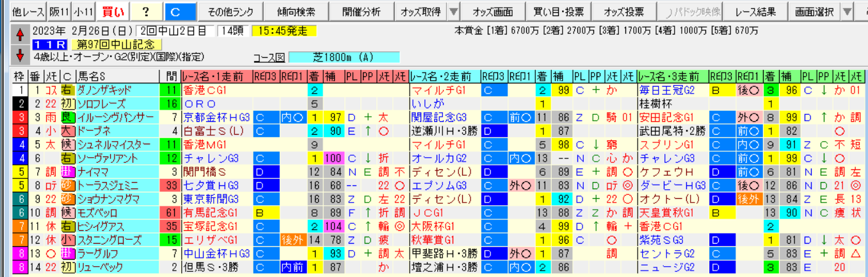This screenshot has width=868, height=277.
Task: Click the パドック映像 button
Action: coord(690,12)
